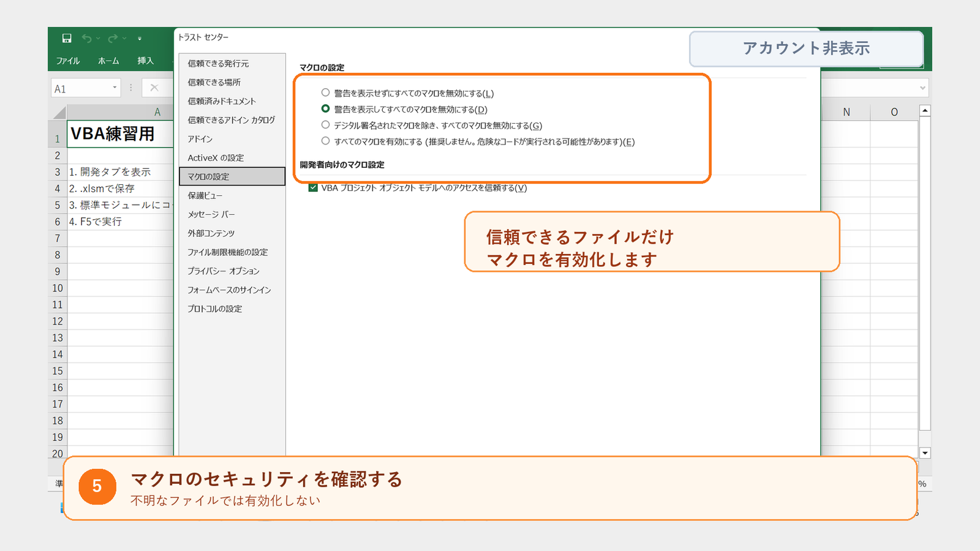Screen dimensions: 980x551
Task: Open 信頼できるアドイン カタログ category
Action: 232,120
